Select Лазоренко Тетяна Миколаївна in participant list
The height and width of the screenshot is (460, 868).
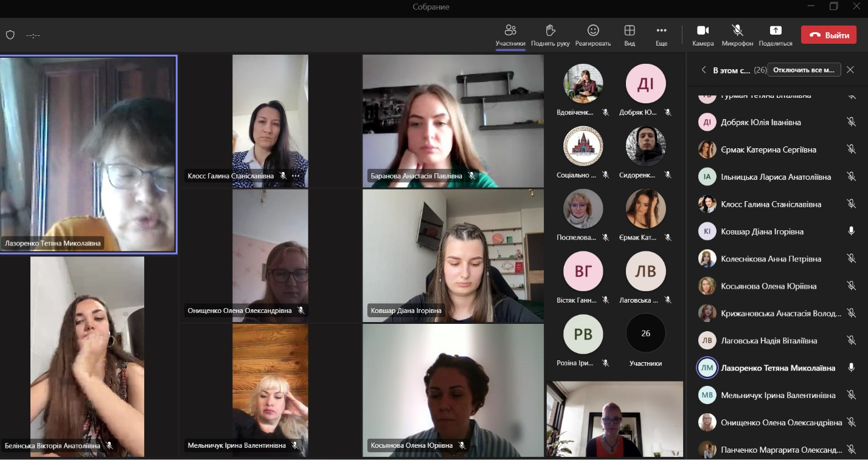(777, 368)
